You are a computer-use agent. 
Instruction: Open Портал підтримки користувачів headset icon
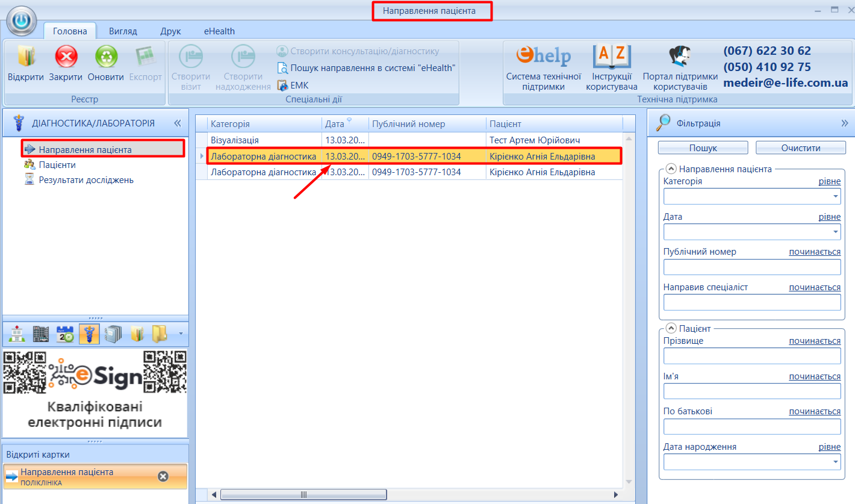(680, 68)
